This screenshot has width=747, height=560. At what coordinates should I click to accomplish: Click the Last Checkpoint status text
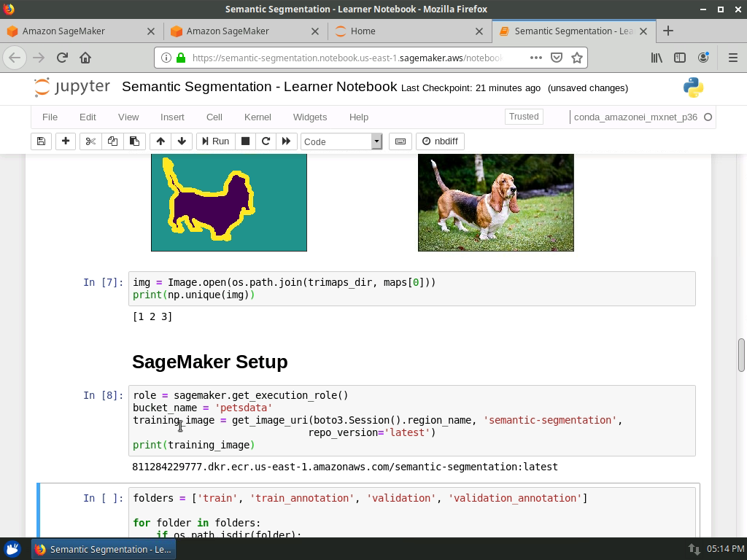(471, 88)
